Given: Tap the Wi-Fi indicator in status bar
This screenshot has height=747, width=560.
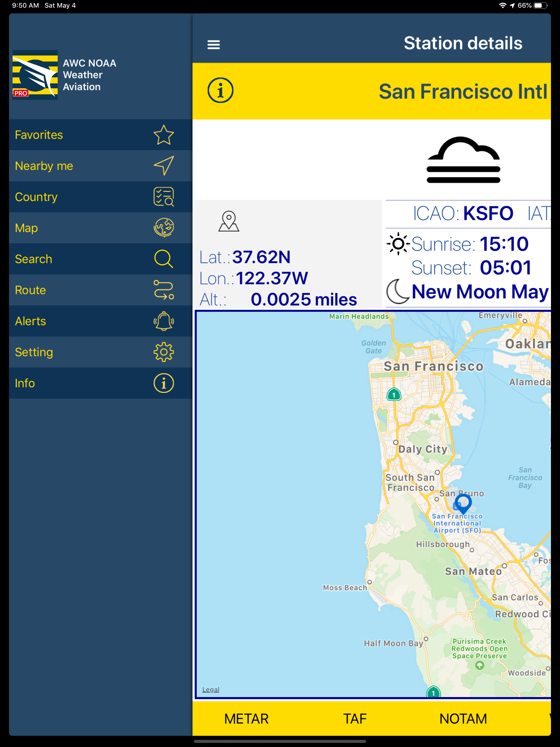Looking at the screenshot, I should click(503, 5).
